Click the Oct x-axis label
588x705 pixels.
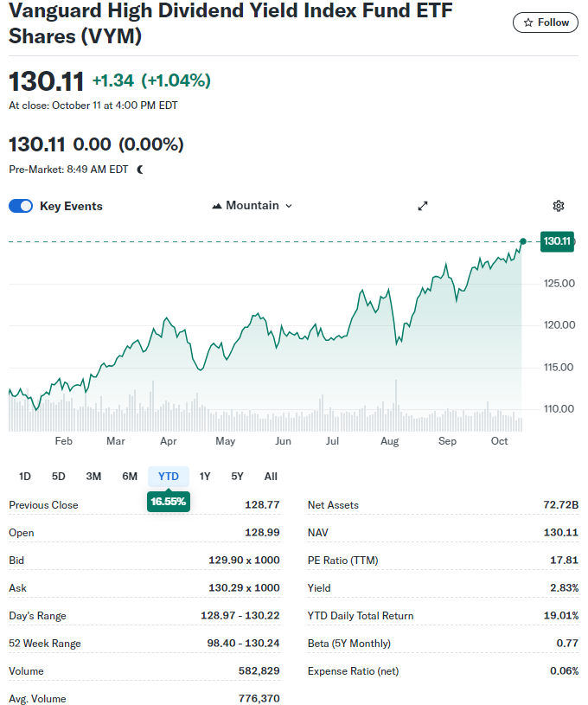(499, 441)
